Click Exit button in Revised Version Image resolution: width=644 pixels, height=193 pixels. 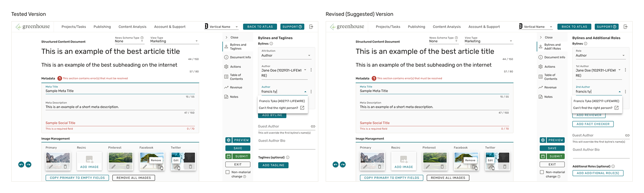point(552,164)
